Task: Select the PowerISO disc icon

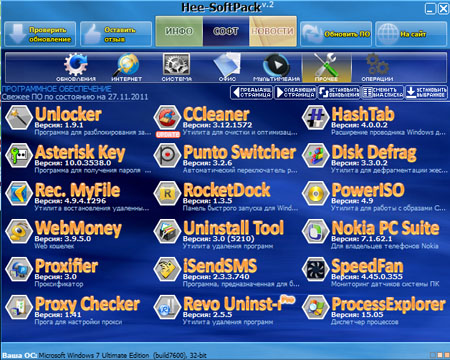Action: (315, 193)
